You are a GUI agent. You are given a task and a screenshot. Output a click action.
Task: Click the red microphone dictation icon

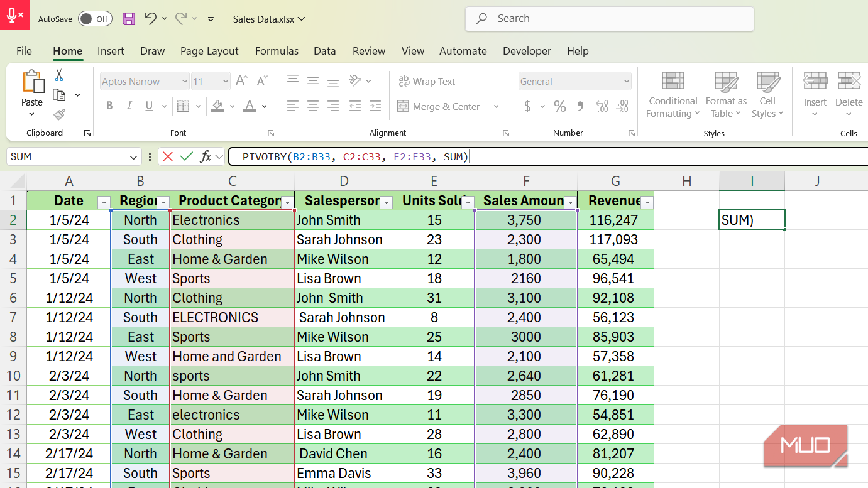[x=15, y=15]
